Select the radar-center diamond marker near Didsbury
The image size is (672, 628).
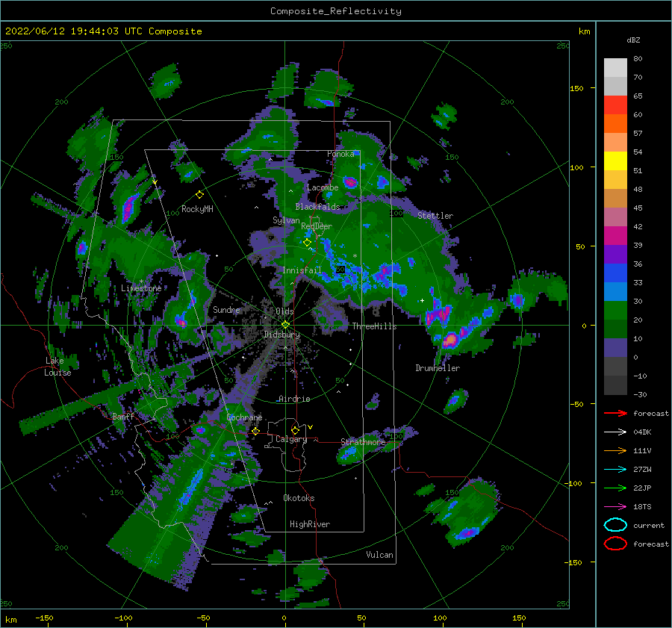point(285,325)
